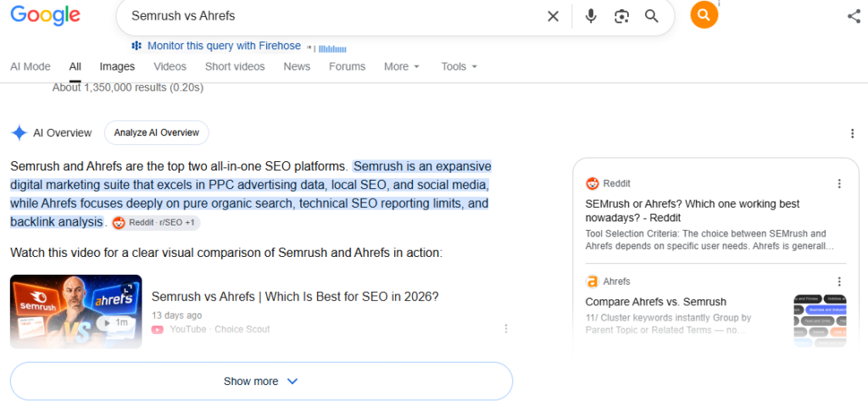The width and height of the screenshot is (868, 402).
Task: Switch to Forums tab
Action: click(347, 67)
